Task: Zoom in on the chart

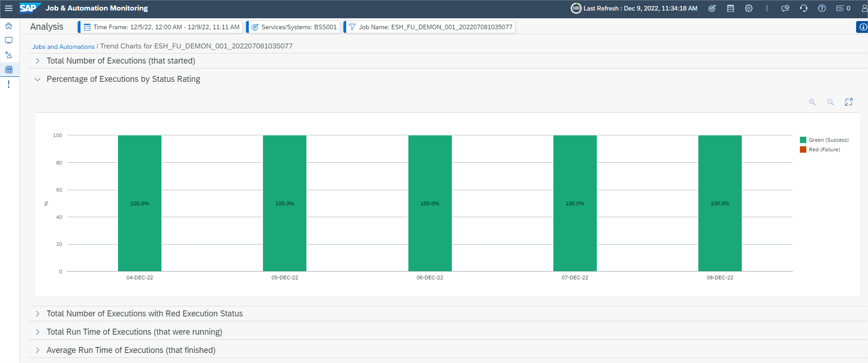Action: (812, 102)
